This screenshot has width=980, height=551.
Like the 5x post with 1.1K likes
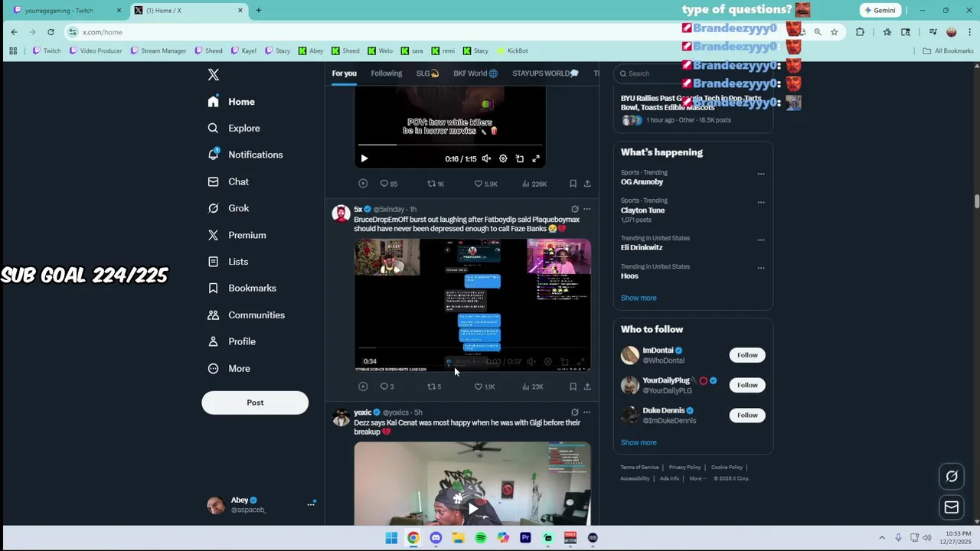pyautogui.click(x=485, y=386)
